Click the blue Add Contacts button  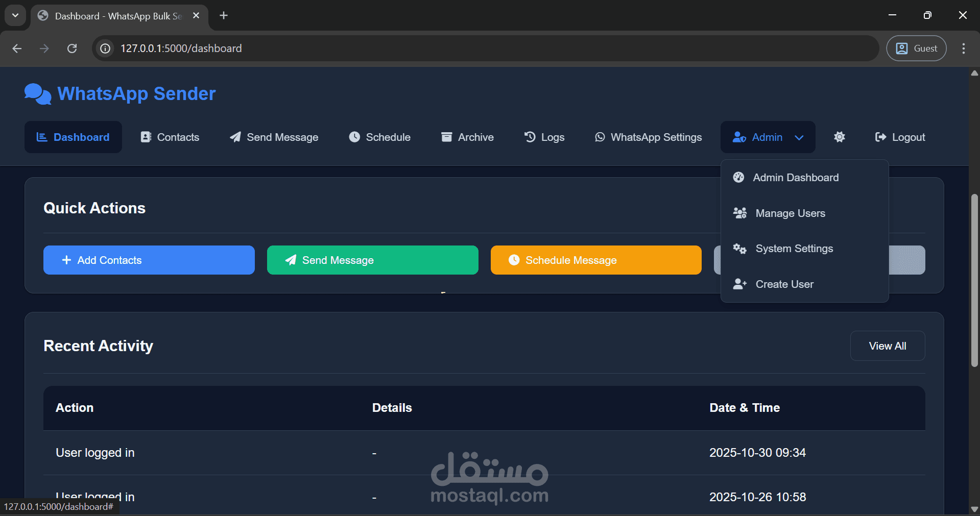click(149, 260)
